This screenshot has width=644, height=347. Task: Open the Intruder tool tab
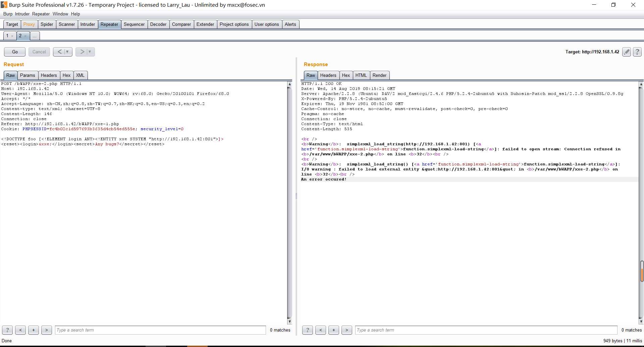pyautogui.click(x=88, y=24)
